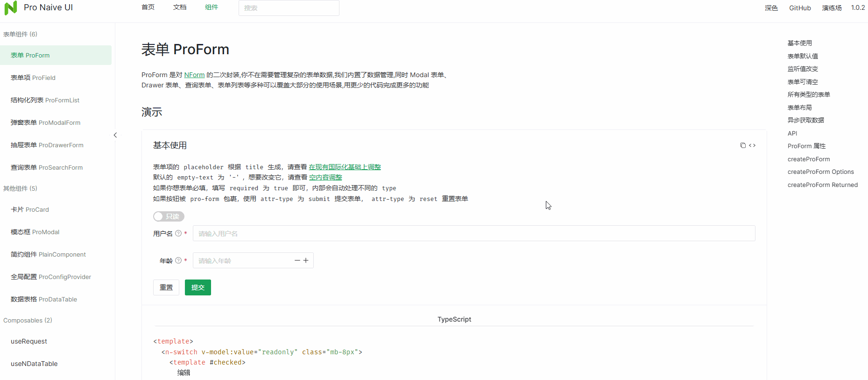Open the GitHub link in header
This screenshot has height=380, width=868.
click(800, 8)
